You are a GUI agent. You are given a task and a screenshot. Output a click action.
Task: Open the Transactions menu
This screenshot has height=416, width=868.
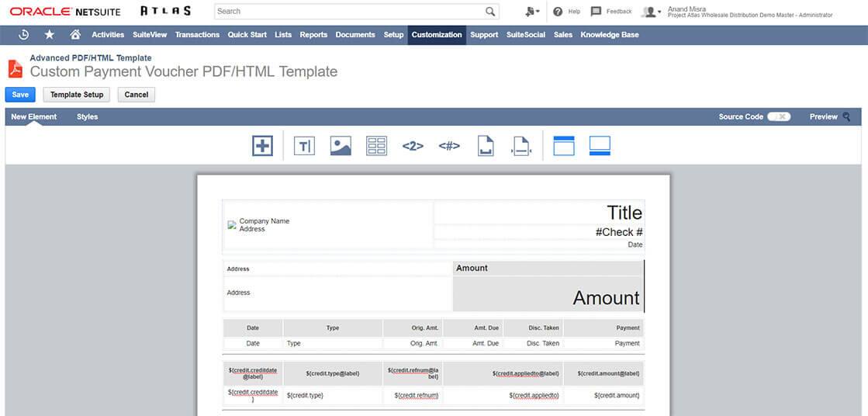pos(197,35)
